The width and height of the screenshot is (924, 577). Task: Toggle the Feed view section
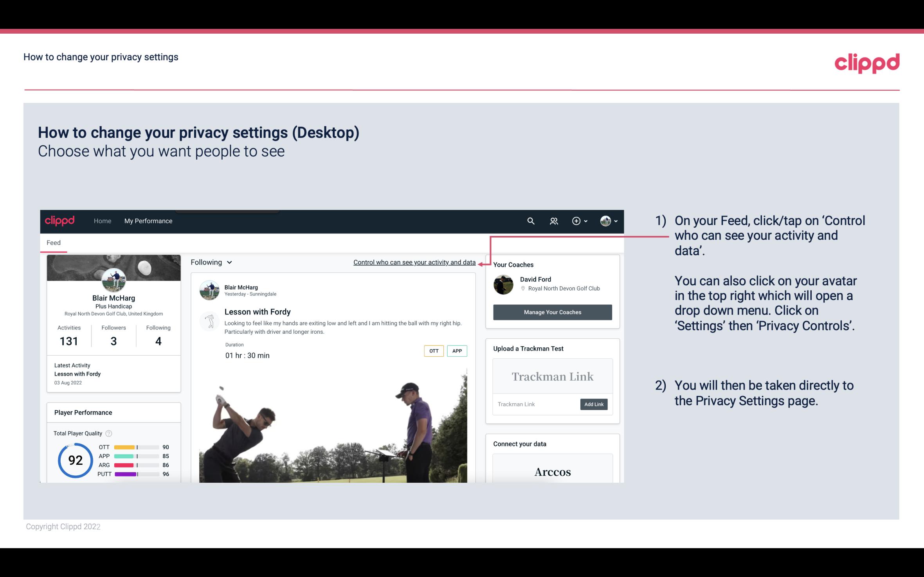click(x=53, y=242)
